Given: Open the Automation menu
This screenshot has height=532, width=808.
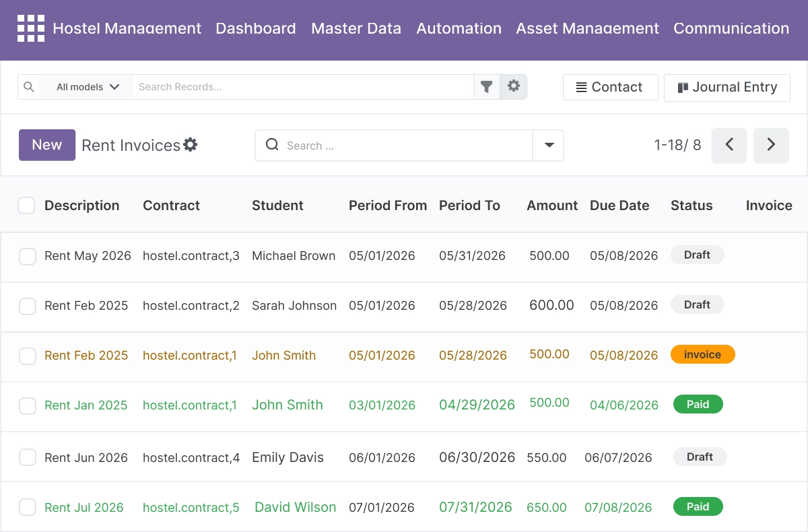Looking at the screenshot, I should tap(459, 28).
